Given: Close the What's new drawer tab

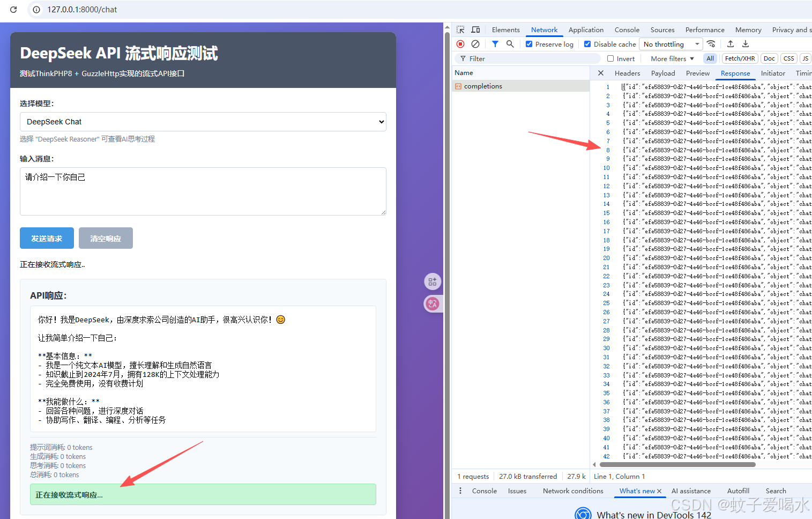Looking at the screenshot, I should click(659, 491).
